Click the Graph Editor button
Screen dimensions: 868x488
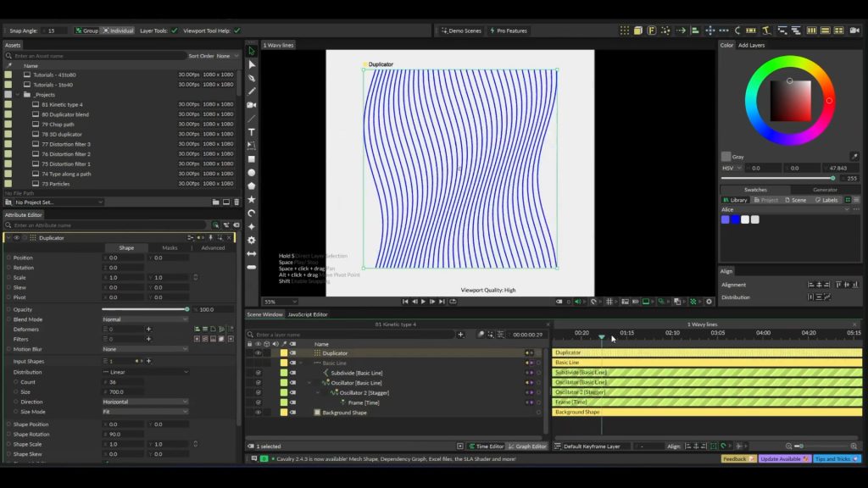click(x=526, y=446)
